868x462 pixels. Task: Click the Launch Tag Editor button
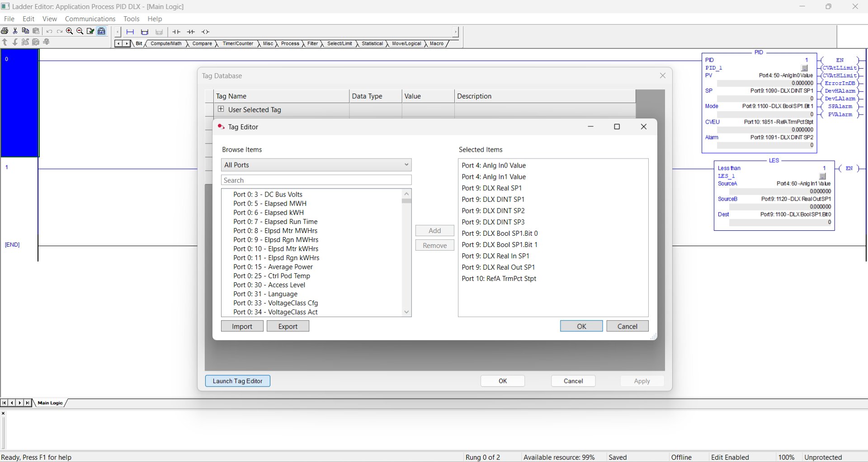238,381
